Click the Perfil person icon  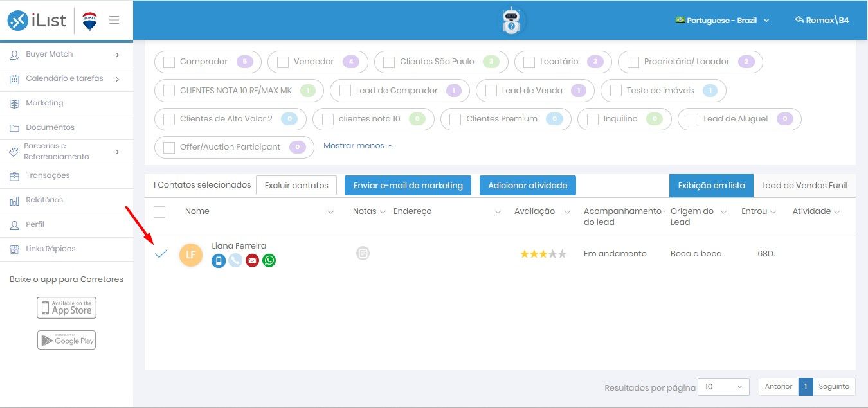coord(14,225)
